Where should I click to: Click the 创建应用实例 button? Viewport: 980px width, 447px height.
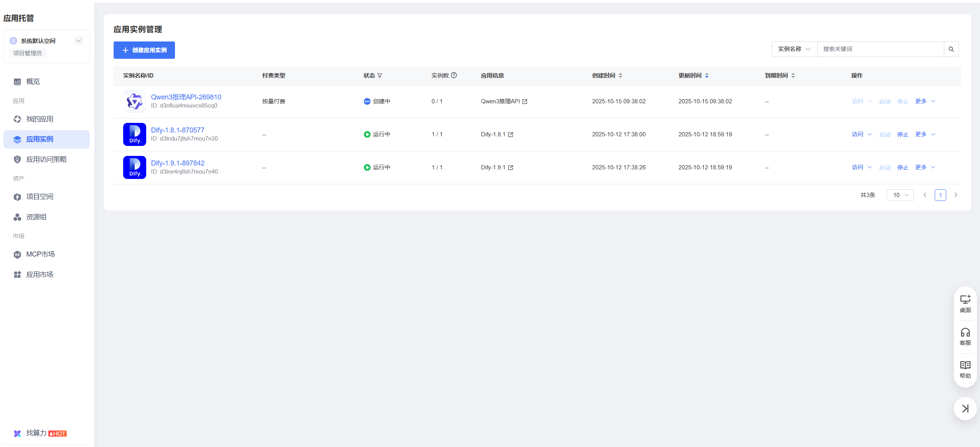click(x=144, y=50)
